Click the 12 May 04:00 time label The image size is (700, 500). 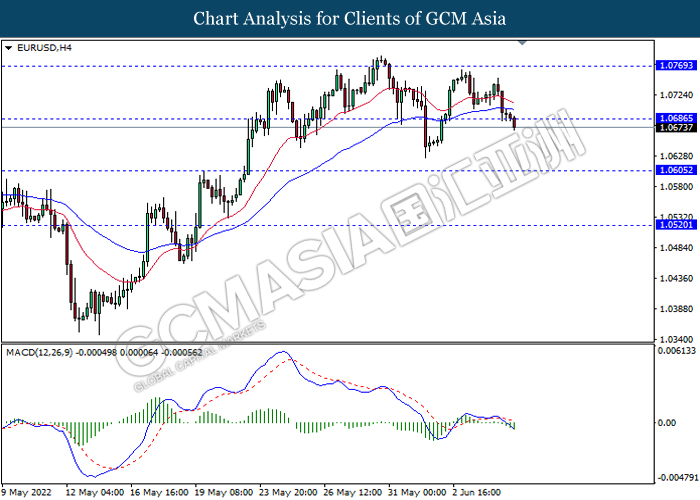tap(95, 492)
